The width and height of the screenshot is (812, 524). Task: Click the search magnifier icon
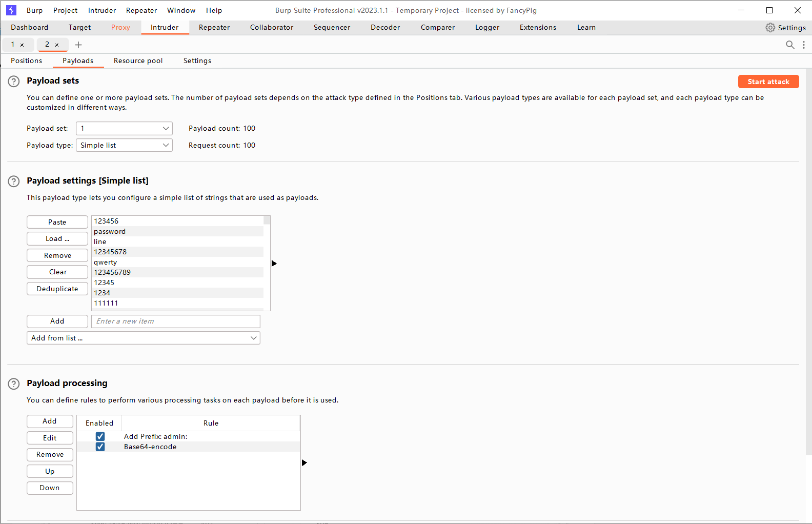pyautogui.click(x=790, y=45)
